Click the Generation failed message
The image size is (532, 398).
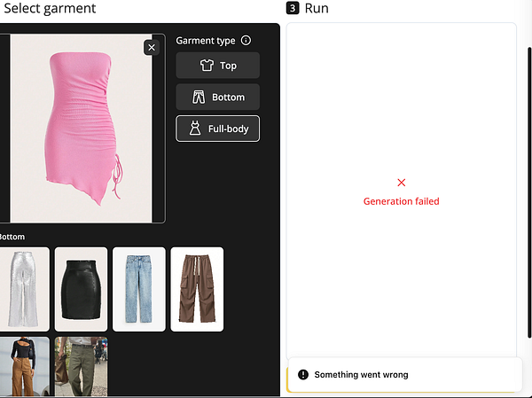coord(402,201)
